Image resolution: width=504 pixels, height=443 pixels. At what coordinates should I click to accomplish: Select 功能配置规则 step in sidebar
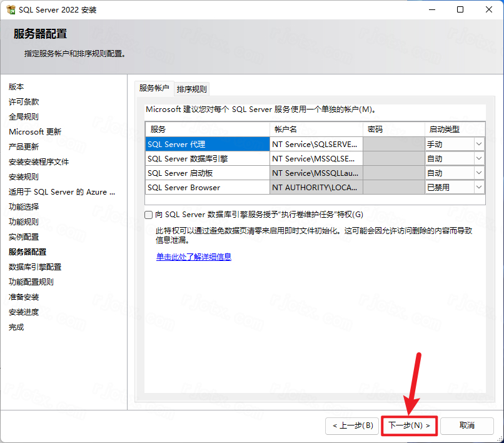(31, 282)
